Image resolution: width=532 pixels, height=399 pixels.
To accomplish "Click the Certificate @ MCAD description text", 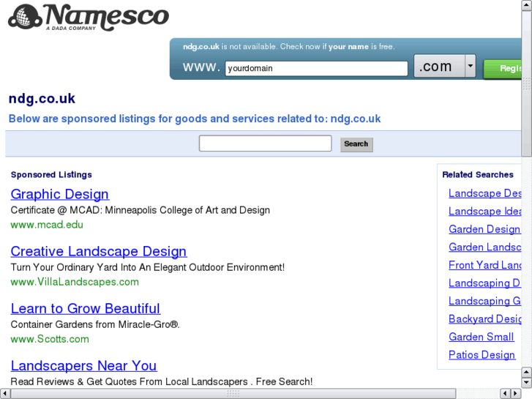I will point(140,210).
